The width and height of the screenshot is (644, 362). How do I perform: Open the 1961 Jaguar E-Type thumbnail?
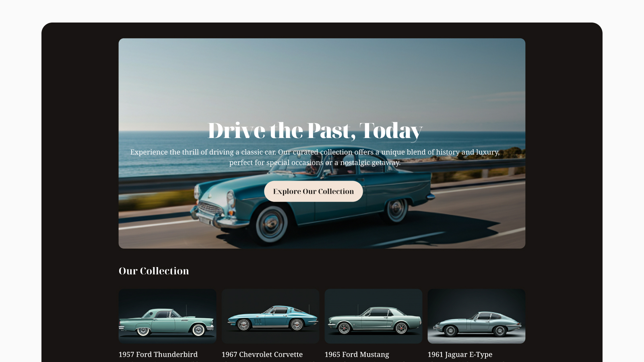pos(476,316)
